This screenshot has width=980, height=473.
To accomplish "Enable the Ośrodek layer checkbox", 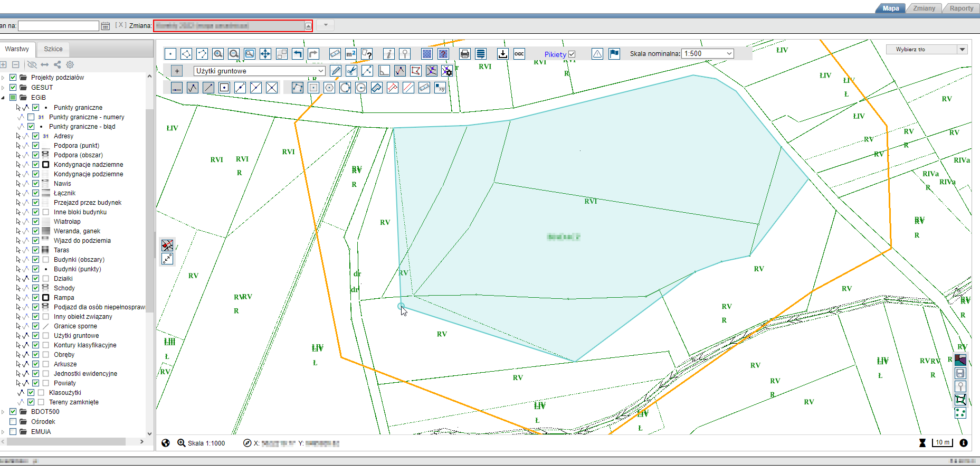I will pyautogui.click(x=13, y=422).
